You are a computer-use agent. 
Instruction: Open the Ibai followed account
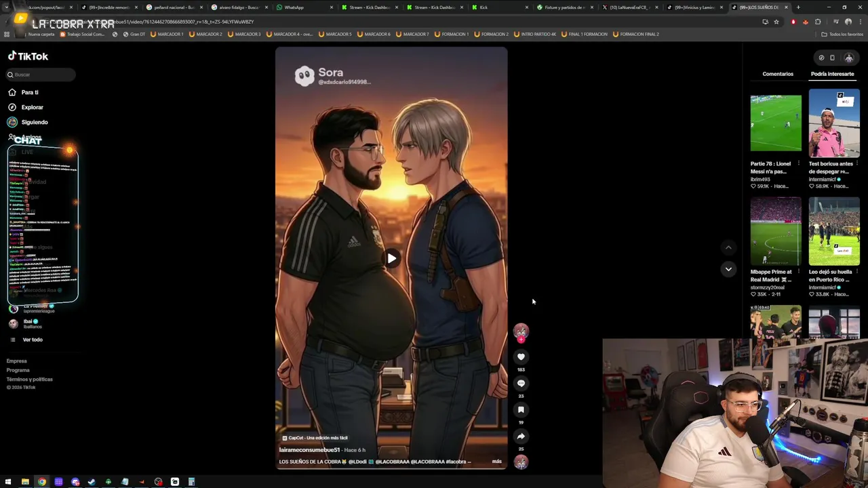pos(27,323)
